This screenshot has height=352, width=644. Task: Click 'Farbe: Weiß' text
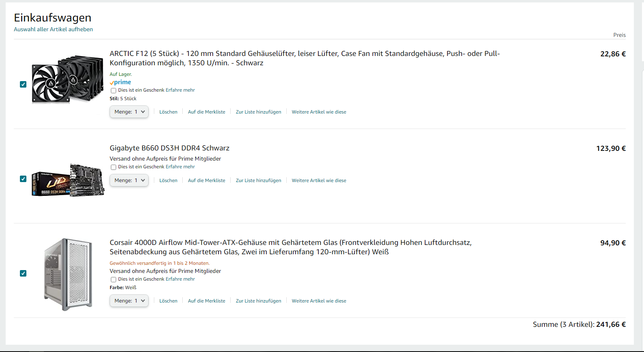(123, 288)
